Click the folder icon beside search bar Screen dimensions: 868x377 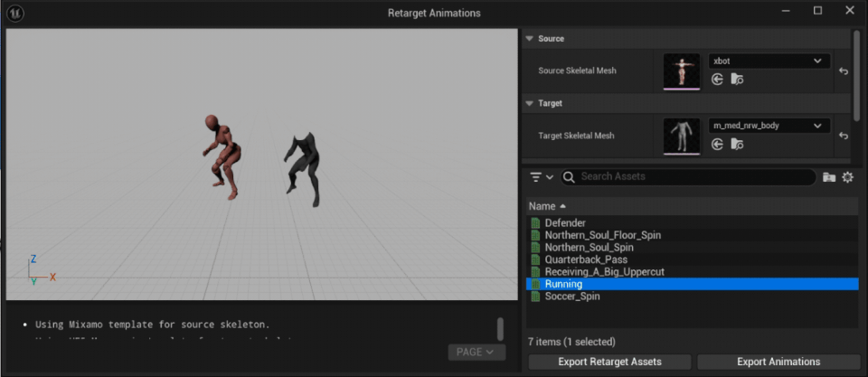point(828,177)
